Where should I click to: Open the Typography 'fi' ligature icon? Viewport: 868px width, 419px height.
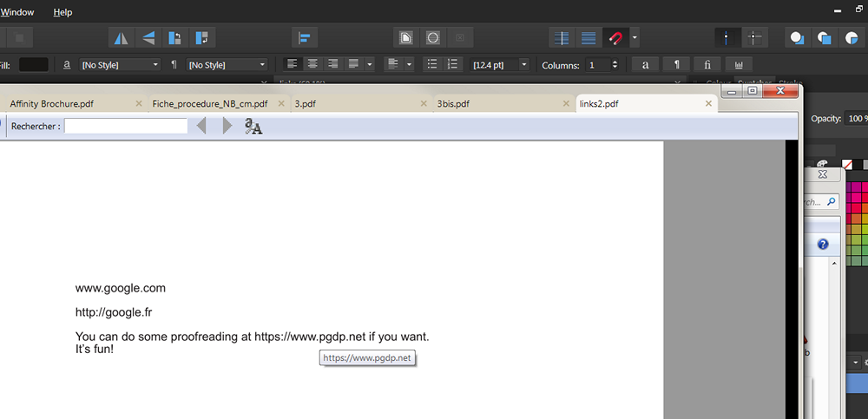tap(707, 64)
